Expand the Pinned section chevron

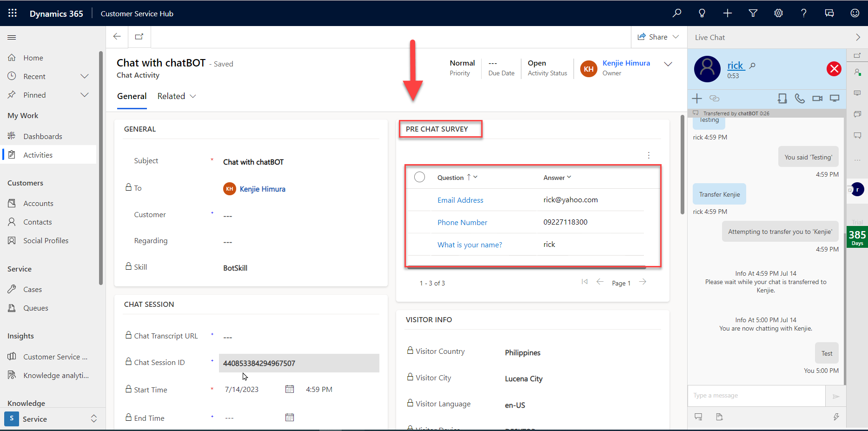(x=85, y=95)
